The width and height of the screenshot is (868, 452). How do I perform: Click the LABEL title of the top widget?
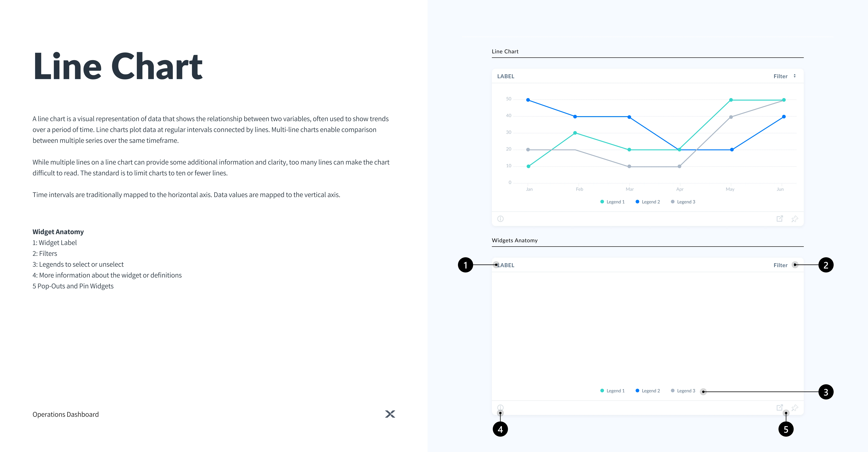(506, 76)
